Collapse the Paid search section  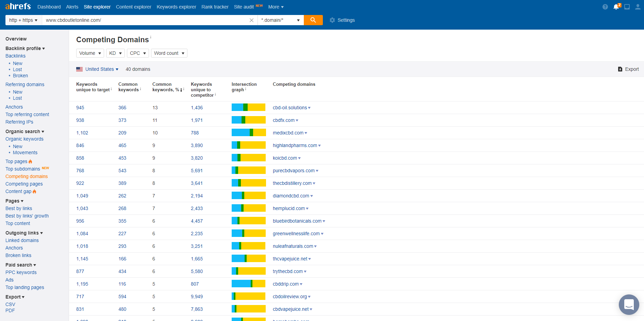coord(21,265)
